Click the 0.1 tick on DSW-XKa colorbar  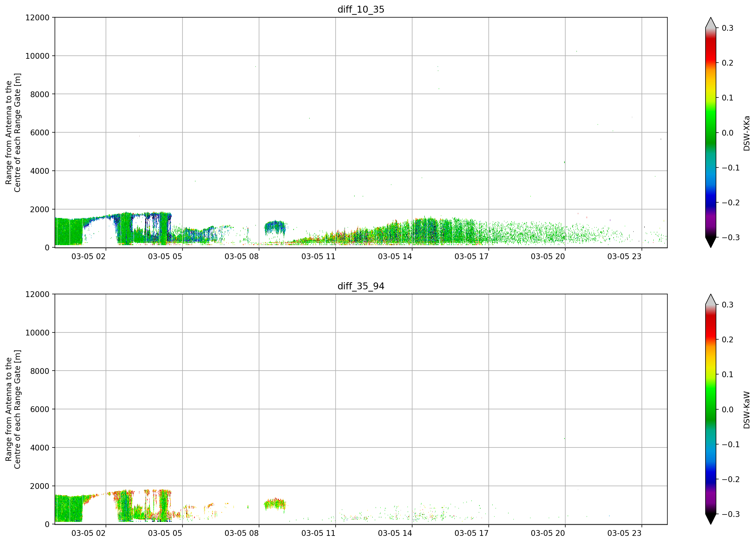[727, 98]
